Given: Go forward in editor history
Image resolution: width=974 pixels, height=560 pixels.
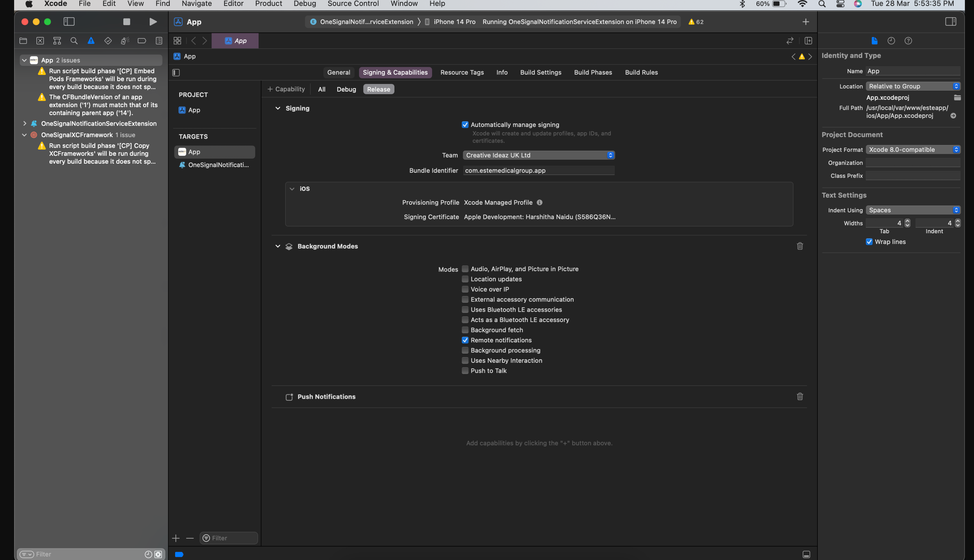Looking at the screenshot, I should click(x=205, y=41).
